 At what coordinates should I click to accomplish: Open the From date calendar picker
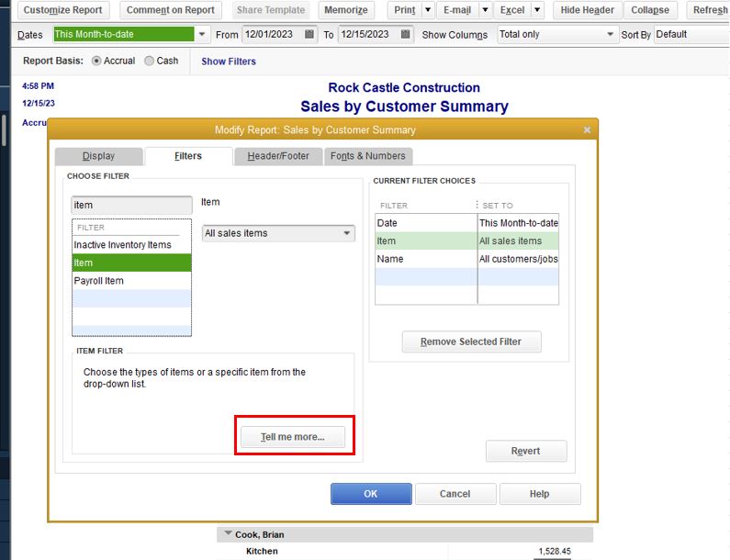tap(309, 34)
